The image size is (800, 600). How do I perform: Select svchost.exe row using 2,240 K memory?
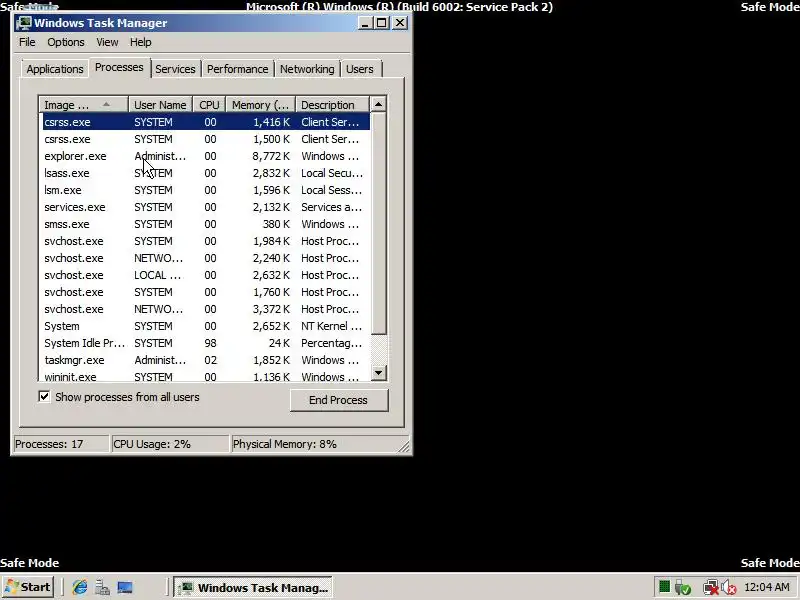point(206,258)
